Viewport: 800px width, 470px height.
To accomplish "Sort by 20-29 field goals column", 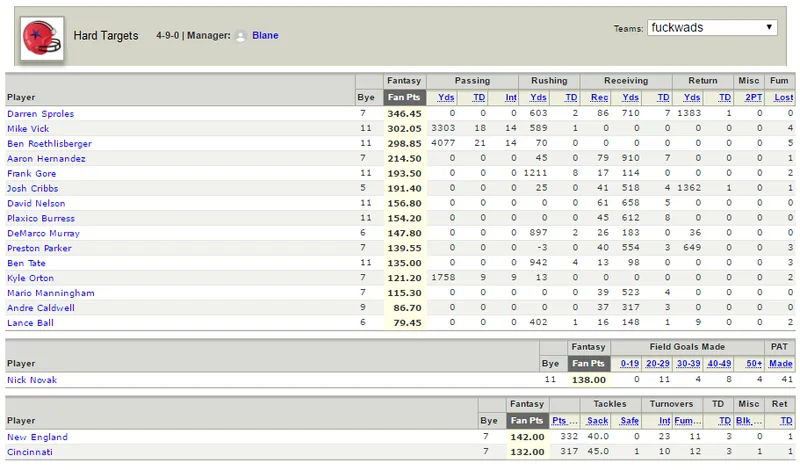I will click(658, 364).
